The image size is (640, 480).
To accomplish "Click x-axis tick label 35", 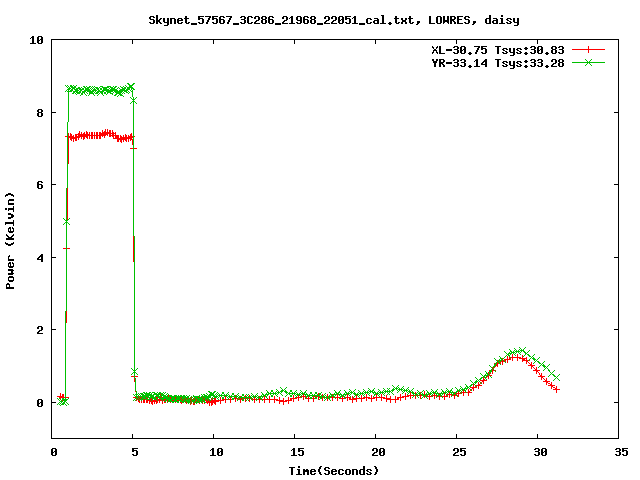I will 621,452.
